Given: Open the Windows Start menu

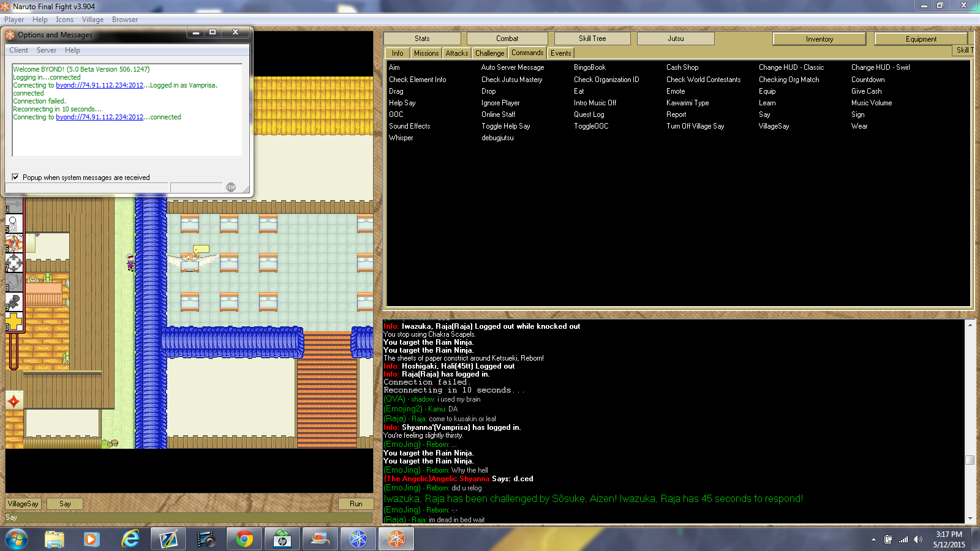Looking at the screenshot, I should 16,539.
